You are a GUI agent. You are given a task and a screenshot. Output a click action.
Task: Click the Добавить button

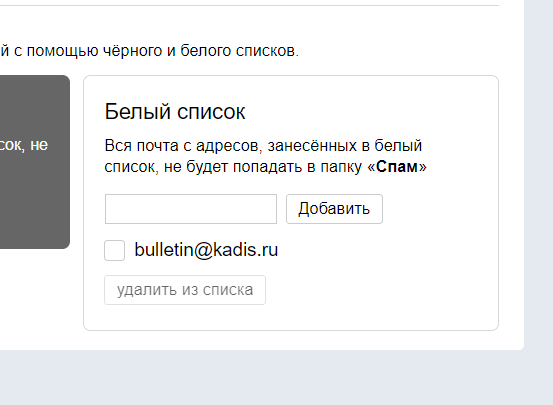pos(334,209)
